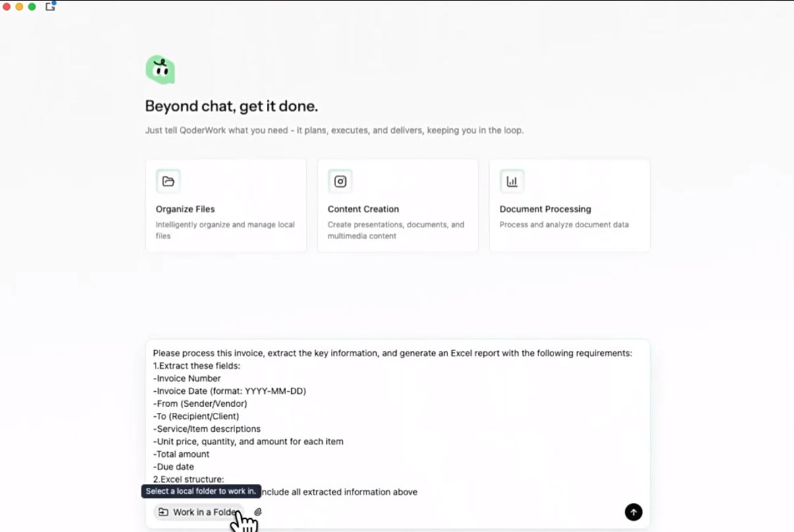Click the folder icon inside Work in a Folder

(x=163, y=512)
